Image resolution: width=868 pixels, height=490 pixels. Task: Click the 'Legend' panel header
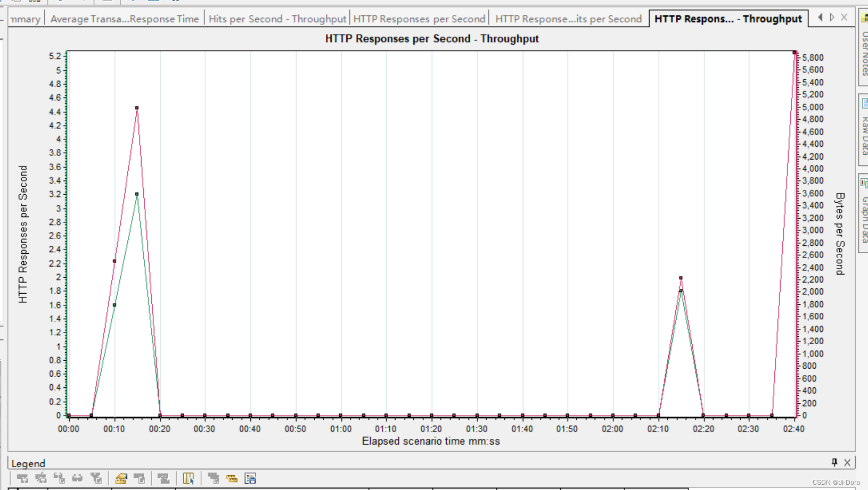coord(28,463)
